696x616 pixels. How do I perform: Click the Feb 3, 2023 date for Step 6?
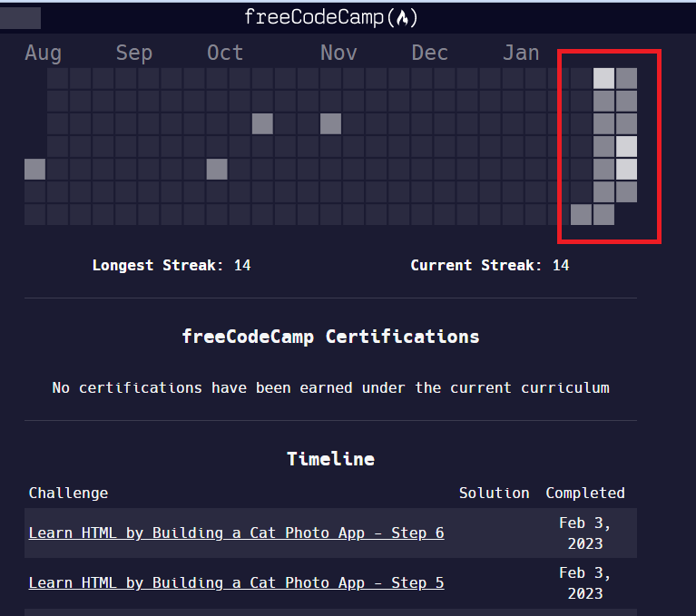(585, 533)
